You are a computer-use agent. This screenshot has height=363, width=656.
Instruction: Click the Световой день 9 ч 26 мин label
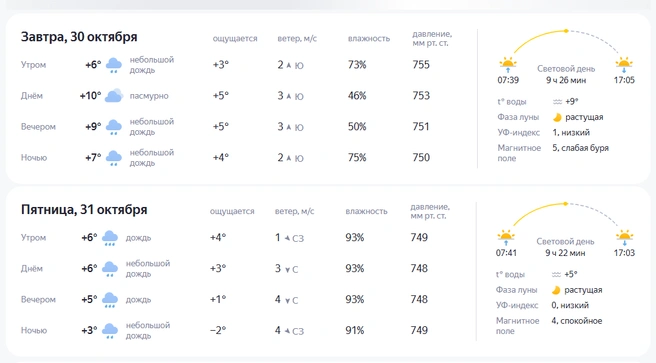pyautogui.click(x=566, y=74)
